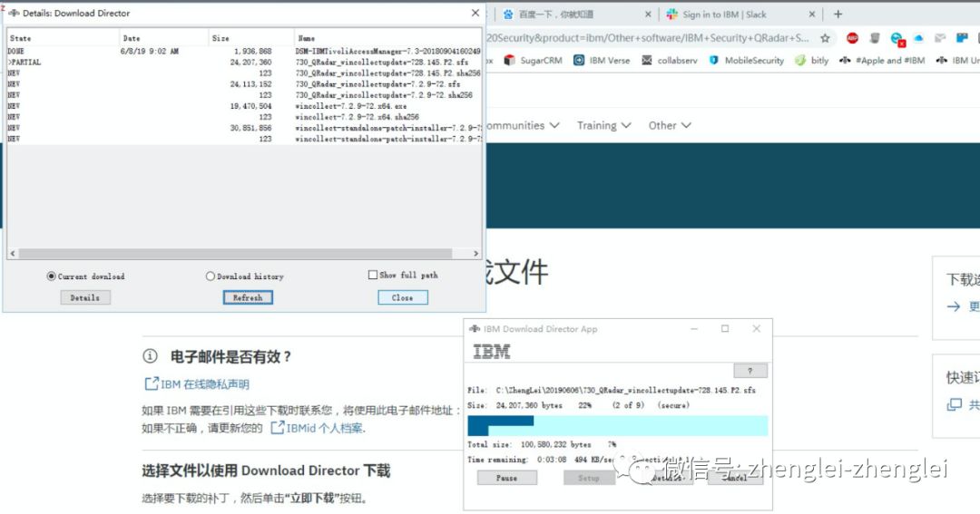This screenshot has height=514, width=980.
Task: Switch to the Sign in to IBM Slack tab
Action: 740,15
